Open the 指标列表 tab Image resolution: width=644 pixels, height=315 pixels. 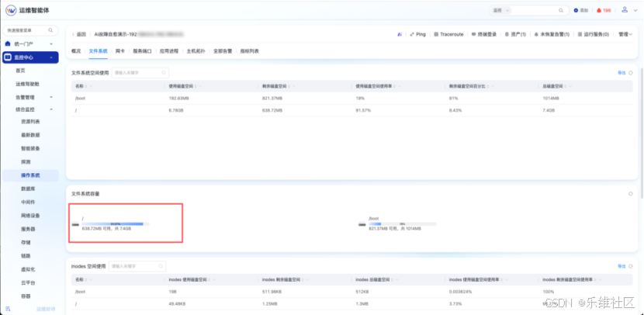point(250,51)
